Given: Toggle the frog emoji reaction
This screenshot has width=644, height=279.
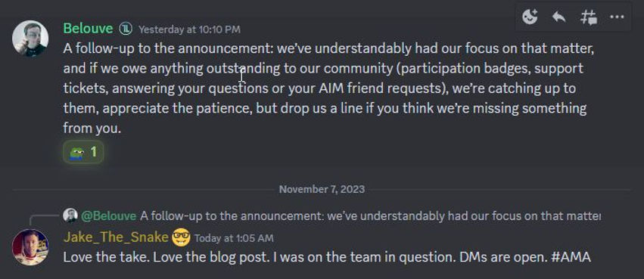Looking at the screenshot, I should coord(83,152).
